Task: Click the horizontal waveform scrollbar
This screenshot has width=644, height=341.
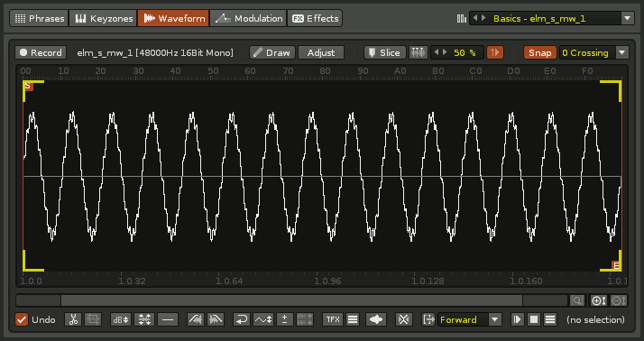Action: coord(291,300)
